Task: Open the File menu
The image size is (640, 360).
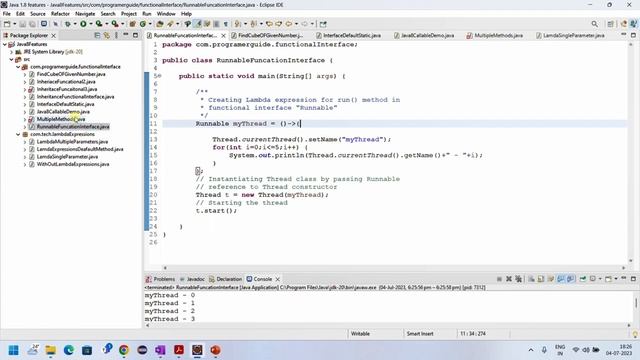Action: tap(7, 14)
